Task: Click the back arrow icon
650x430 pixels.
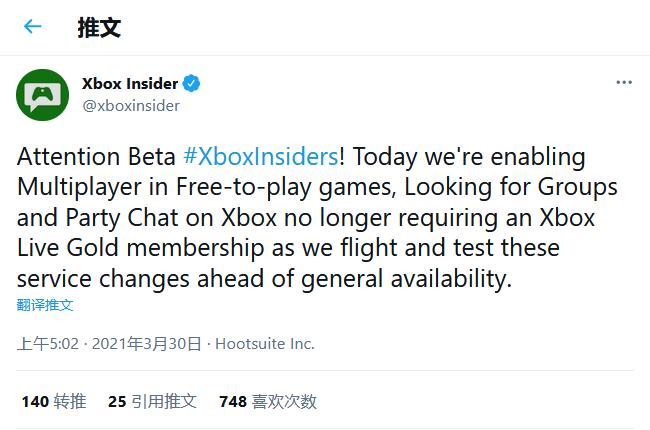Action: pos(33,27)
